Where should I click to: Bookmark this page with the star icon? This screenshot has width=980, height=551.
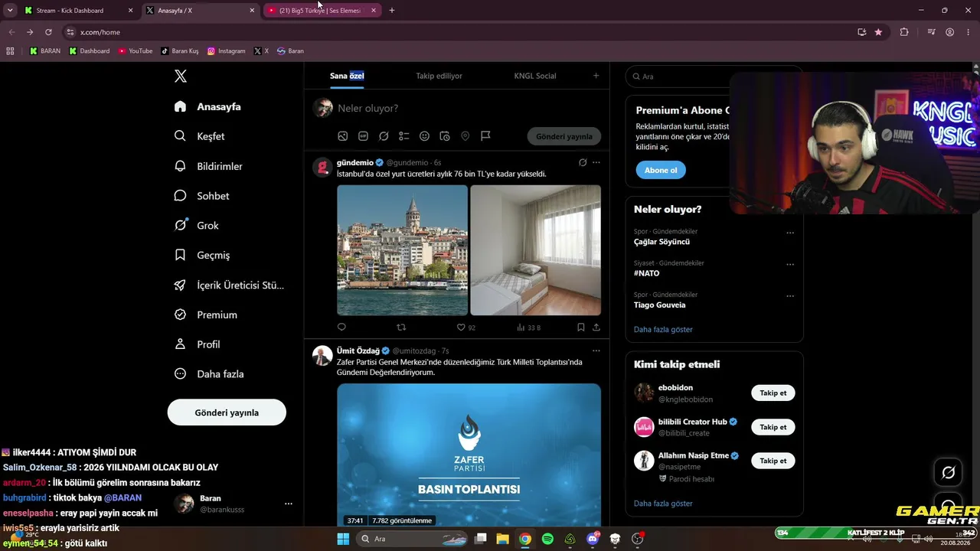pos(878,32)
